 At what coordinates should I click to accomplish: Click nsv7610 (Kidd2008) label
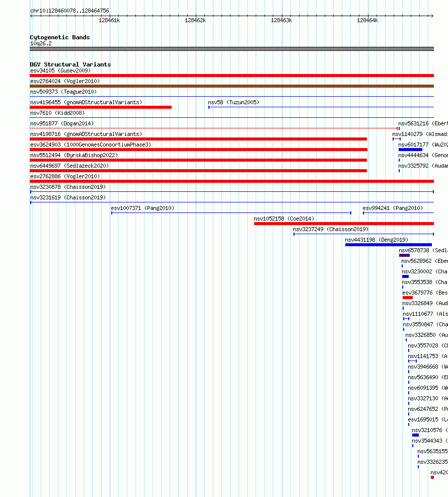(57, 113)
